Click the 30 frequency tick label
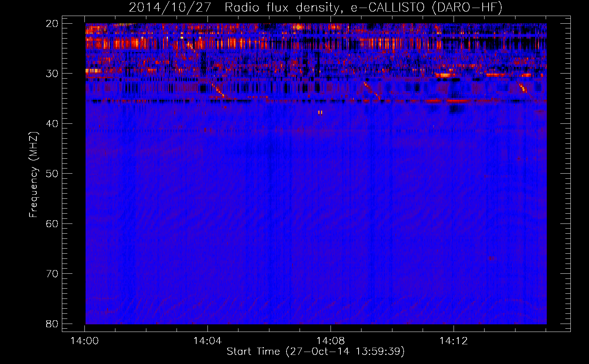The height and width of the screenshot is (364, 589). (x=52, y=74)
